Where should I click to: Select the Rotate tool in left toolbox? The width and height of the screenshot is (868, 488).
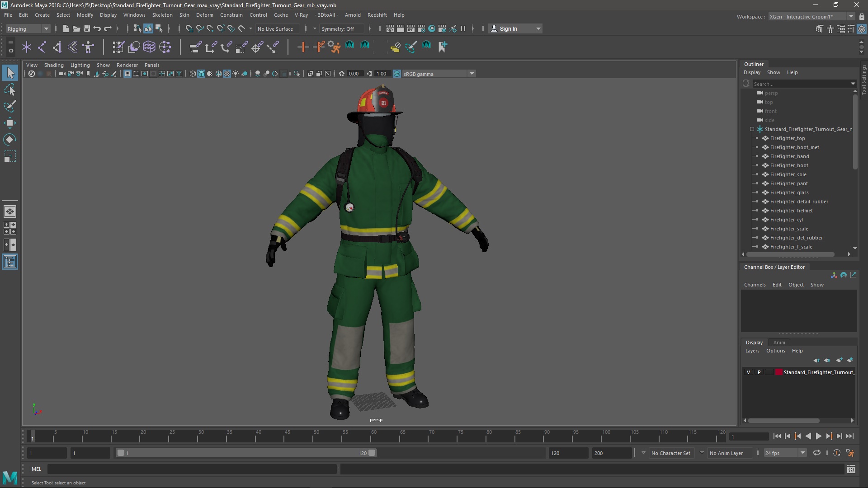(x=9, y=140)
